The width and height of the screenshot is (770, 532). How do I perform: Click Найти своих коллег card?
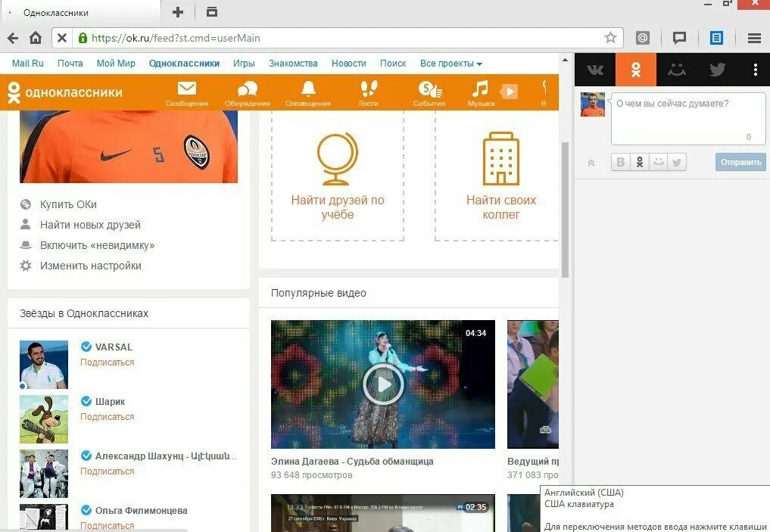(x=497, y=176)
